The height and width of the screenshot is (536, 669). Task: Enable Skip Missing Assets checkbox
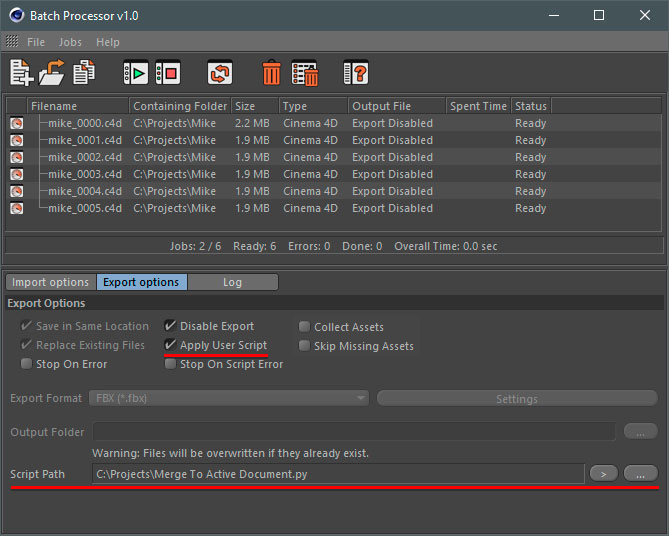point(304,345)
